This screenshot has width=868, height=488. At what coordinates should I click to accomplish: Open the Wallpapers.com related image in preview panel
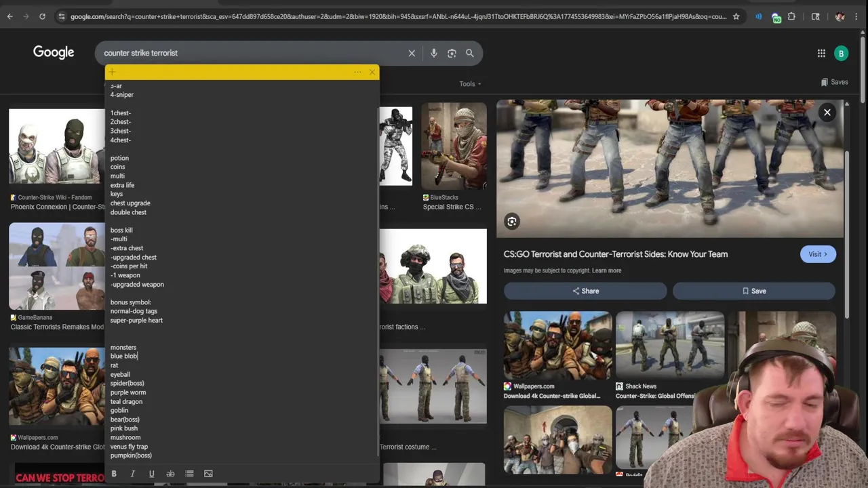click(x=557, y=345)
